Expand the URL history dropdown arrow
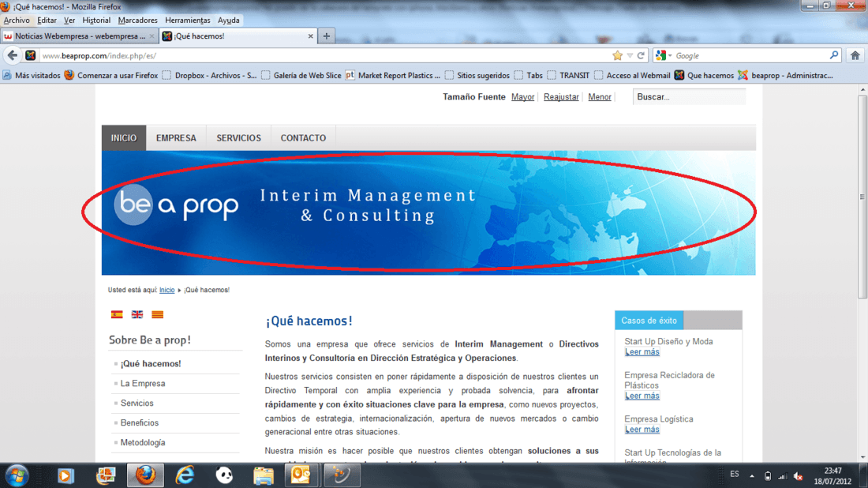This screenshot has width=868, height=488. [630, 55]
